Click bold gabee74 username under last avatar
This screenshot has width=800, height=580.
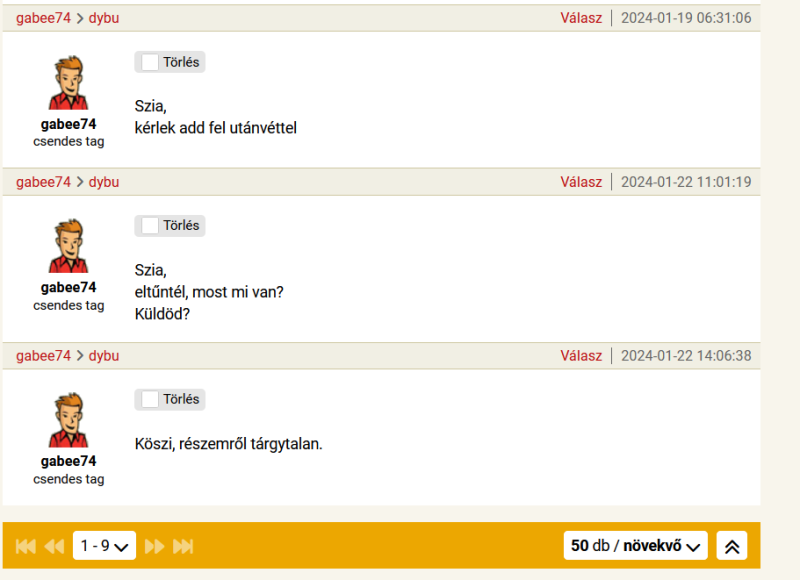[x=68, y=461]
